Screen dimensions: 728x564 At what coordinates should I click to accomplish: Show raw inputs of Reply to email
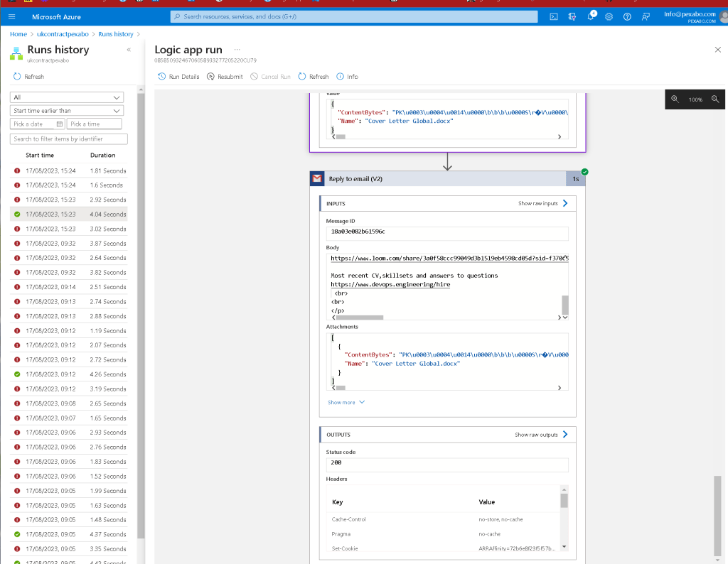(542, 203)
